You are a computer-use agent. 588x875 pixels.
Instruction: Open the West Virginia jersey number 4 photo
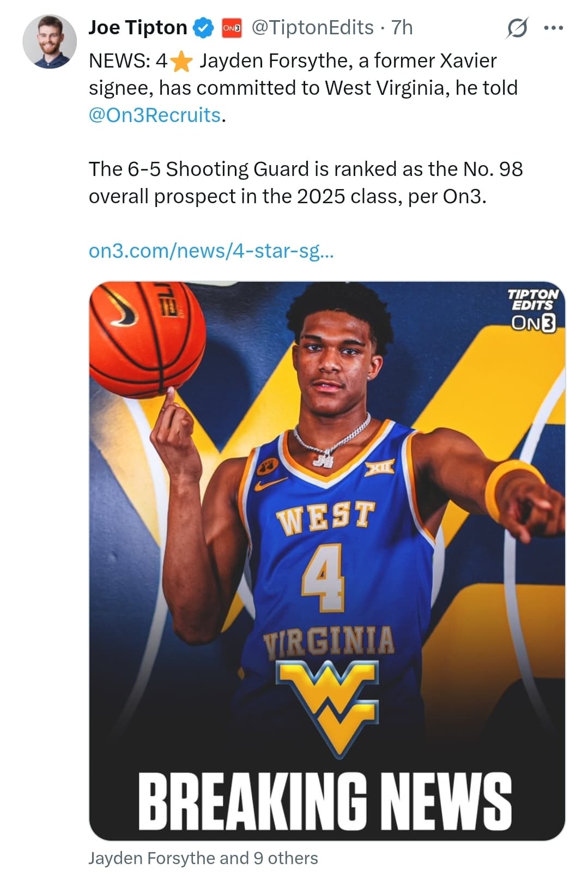(x=327, y=561)
